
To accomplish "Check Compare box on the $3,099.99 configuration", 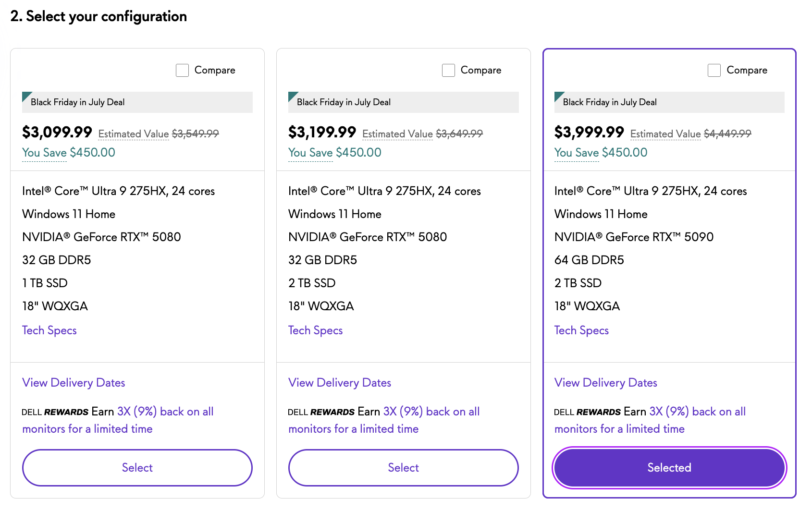I will (x=183, y=71).
